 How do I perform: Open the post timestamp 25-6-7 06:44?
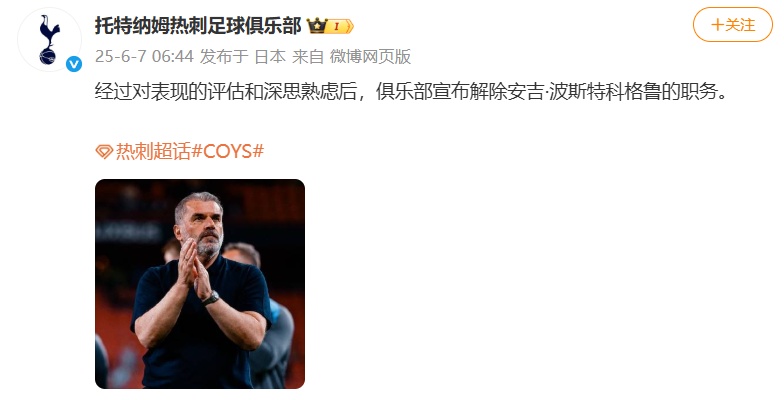click(144, 56)
